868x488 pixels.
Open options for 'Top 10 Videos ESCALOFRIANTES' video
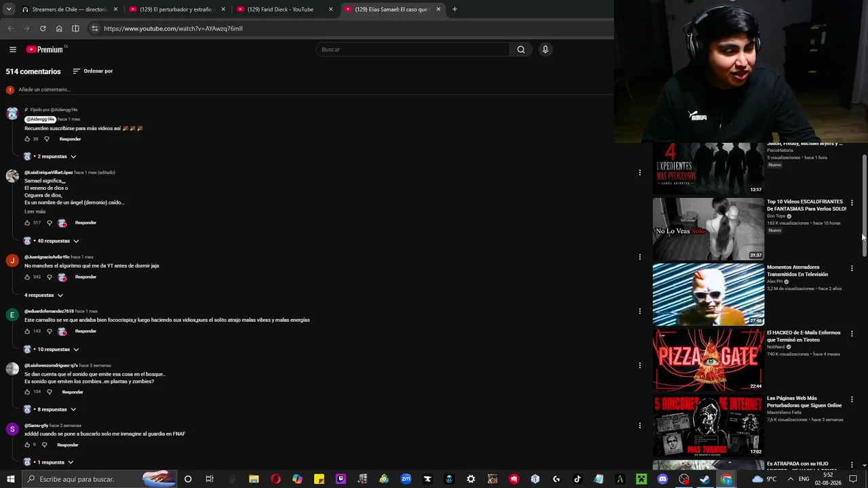click(x=852, y=203)
